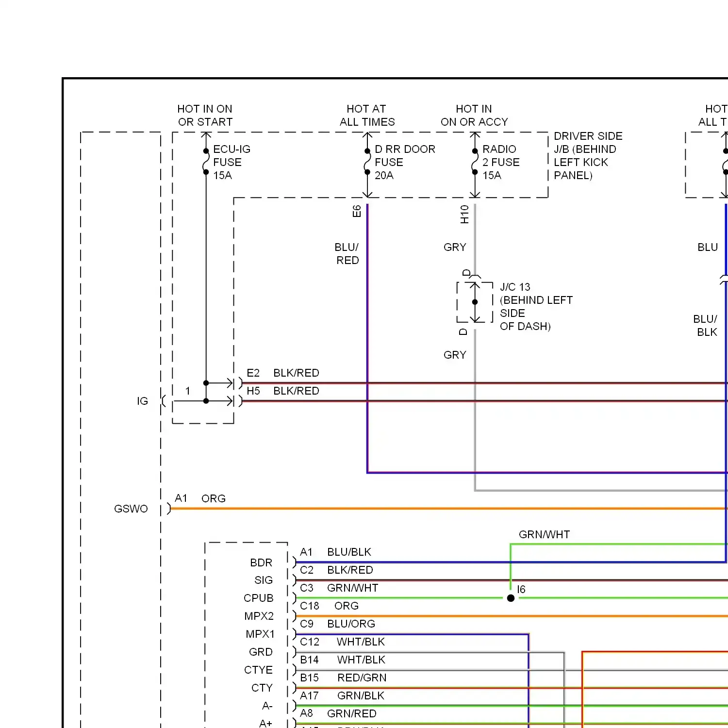
Task: Click the "A17" pin label
Action: coord(309,696)
